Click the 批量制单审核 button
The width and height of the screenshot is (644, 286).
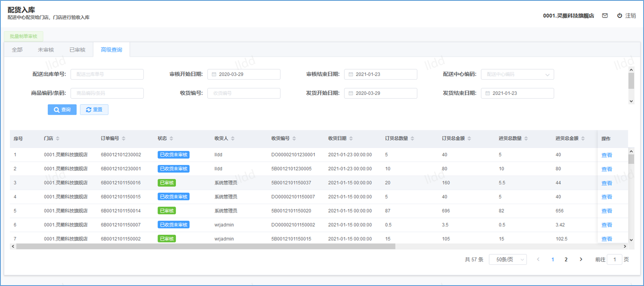[x=24, y=36]
